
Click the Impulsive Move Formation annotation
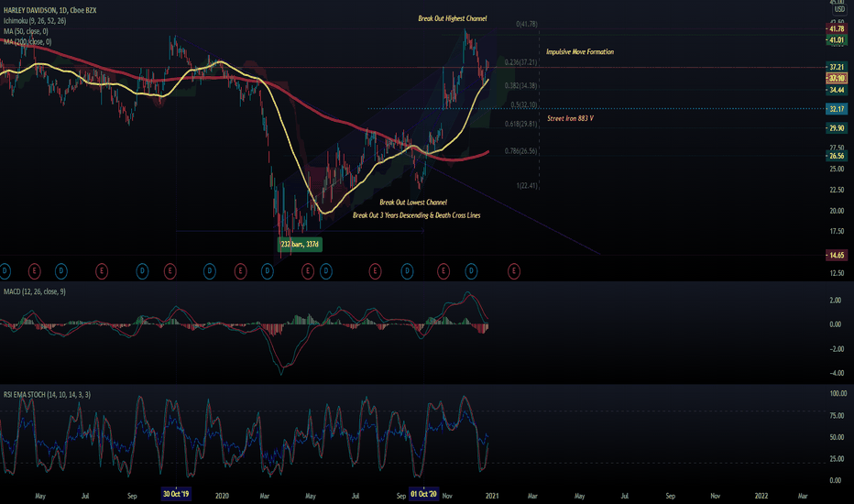click(580, 51)
